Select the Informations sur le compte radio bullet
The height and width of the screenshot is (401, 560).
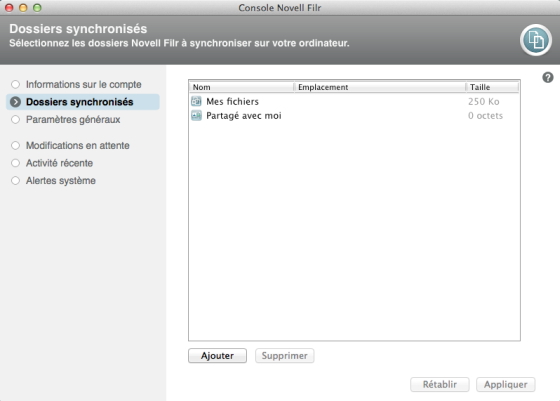[x=15, y=85]
